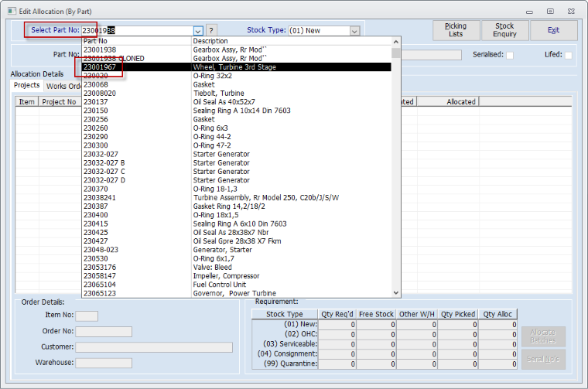Click the part list scrollbar thumb
Screen dimensions: 588x389
395,53
